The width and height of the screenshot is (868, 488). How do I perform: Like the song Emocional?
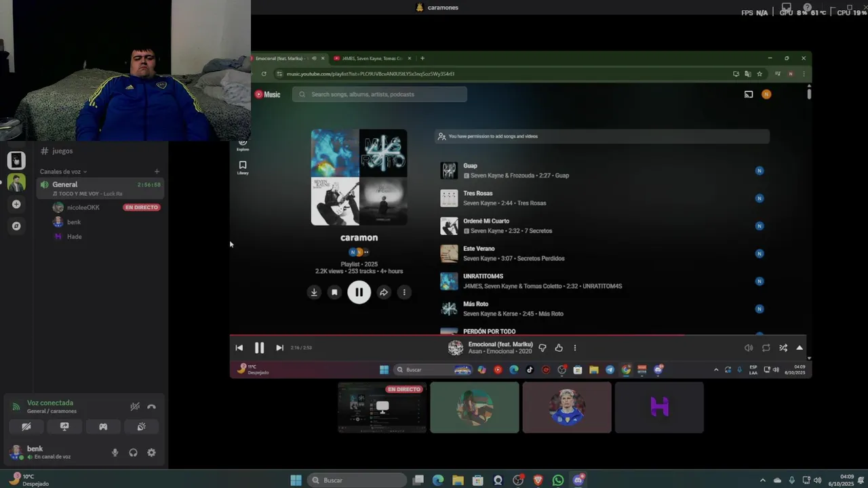tap(559, 348)
